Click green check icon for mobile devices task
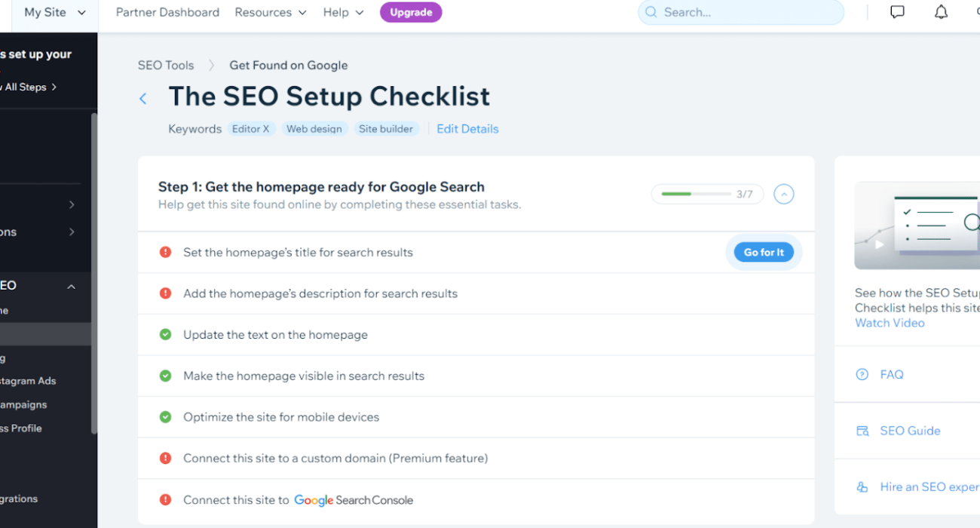980x528 pixels. (166, 416)
